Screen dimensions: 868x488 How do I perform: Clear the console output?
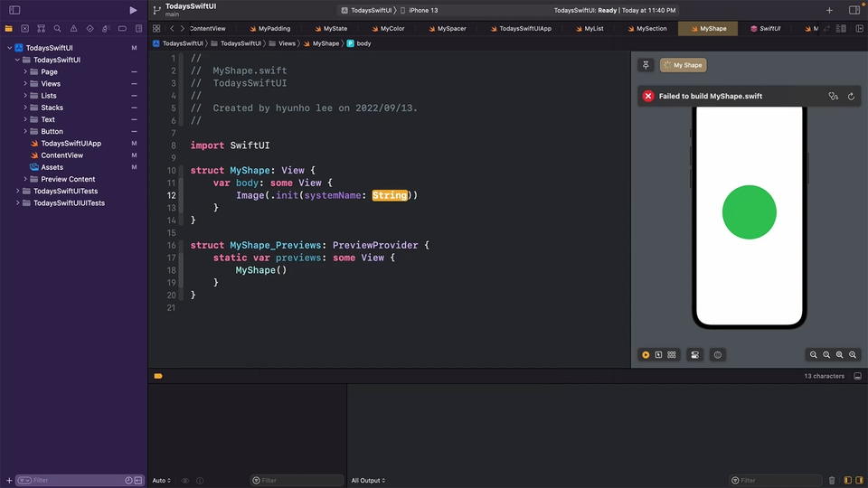tap(832, 480)
